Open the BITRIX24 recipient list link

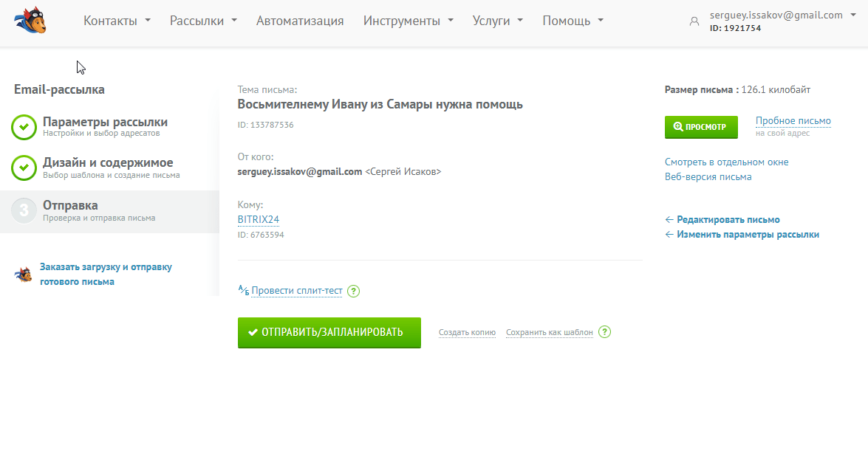point(259,219)
